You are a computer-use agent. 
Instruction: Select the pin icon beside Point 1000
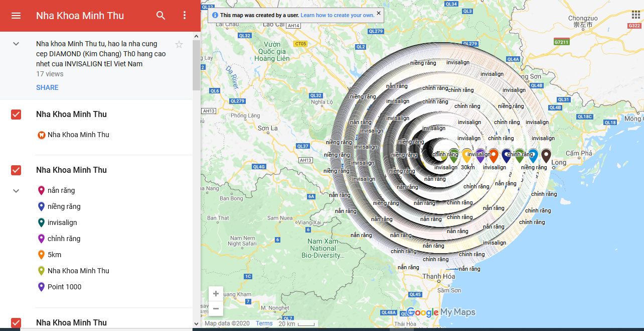click(41, 287)
